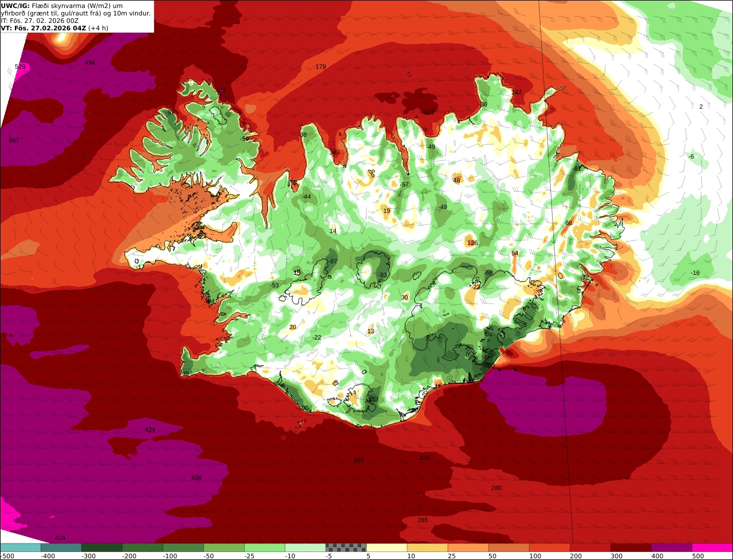Image resolution: width=733 pixels, height=560 pixels.
Task: Click the legend swatch between -300 and -200
Action: (x=102, y=547)
